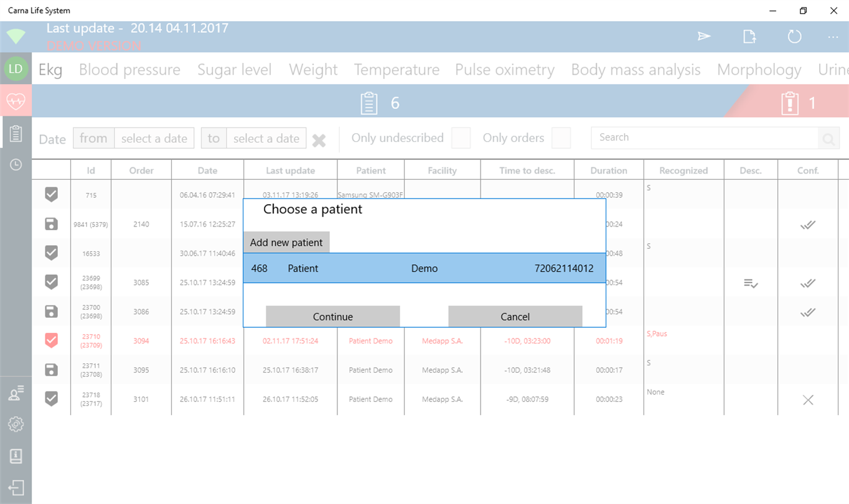Click the check mark for order 3085
The height and width of the screenshot is (504, 849).
point(52,282)
